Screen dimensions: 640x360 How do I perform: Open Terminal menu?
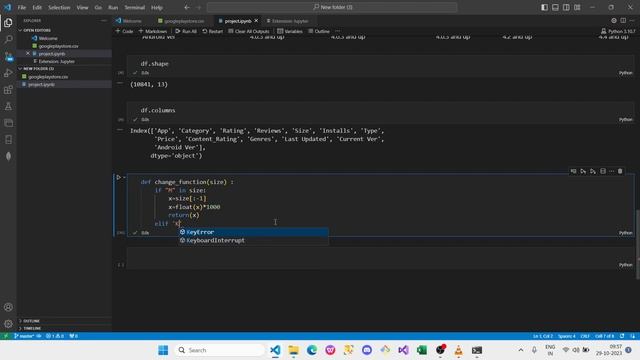[135, 7]
